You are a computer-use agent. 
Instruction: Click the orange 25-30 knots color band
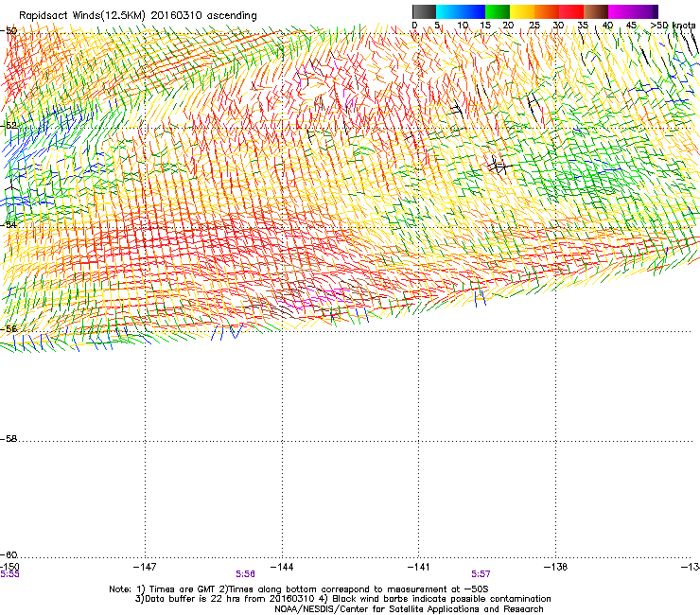547,11
